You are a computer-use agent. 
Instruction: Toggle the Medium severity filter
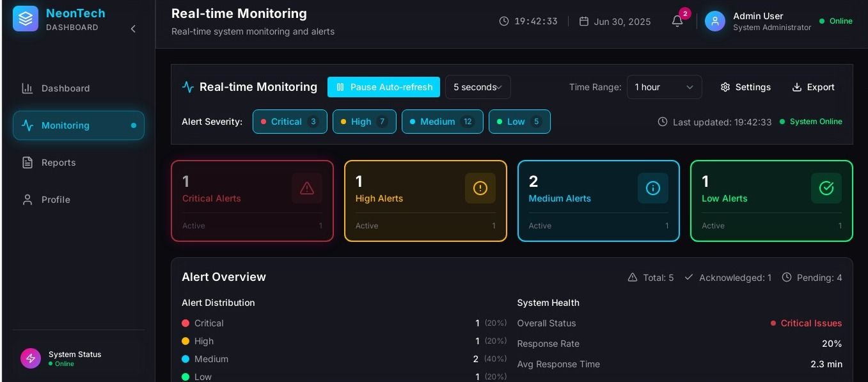[442, 122]
